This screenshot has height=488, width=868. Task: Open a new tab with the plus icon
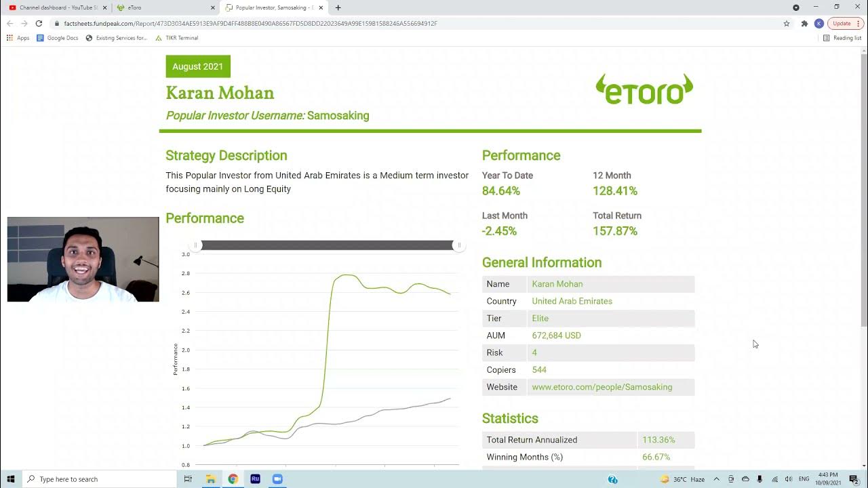[338, 7]
